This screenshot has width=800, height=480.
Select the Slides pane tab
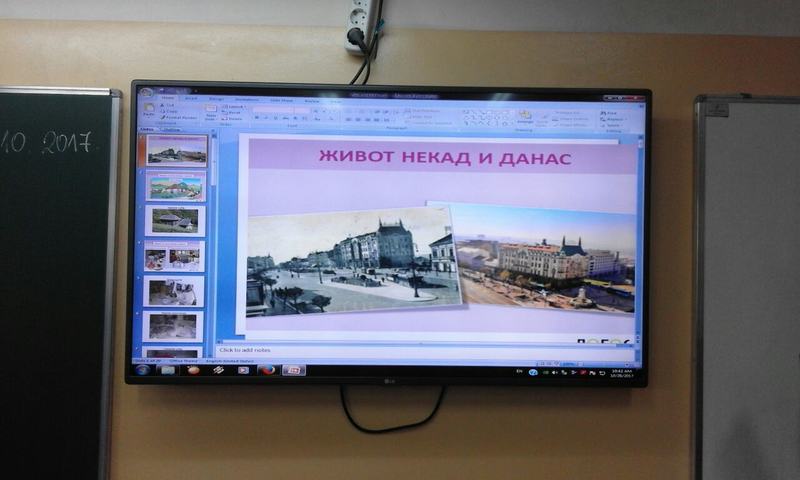tap(147, 129)
